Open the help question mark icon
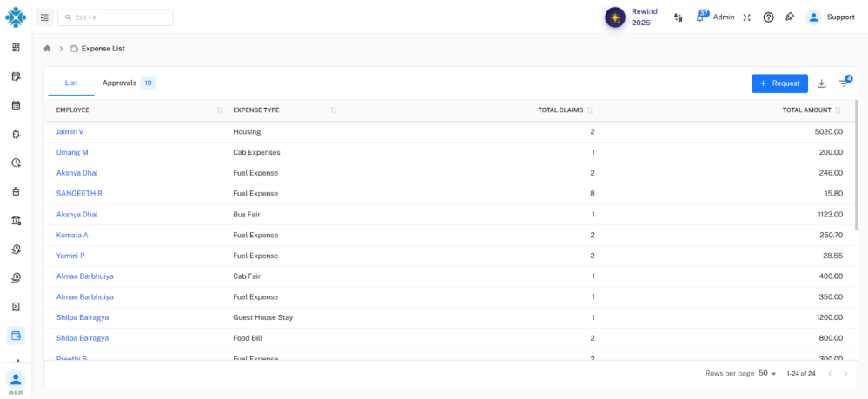This screenshot has width=868, height=399. pyautogui.click(x=768, y=17)
